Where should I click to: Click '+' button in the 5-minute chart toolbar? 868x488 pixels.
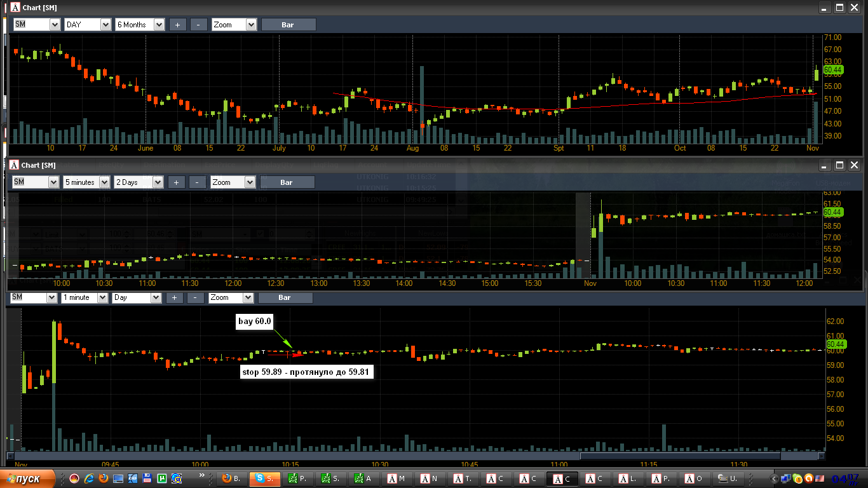click(x=176, y=182)
